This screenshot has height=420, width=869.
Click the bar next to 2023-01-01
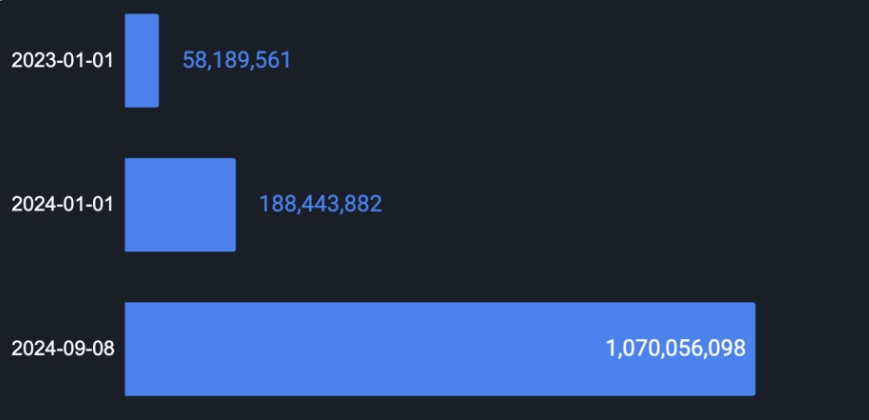pos(142,60)
